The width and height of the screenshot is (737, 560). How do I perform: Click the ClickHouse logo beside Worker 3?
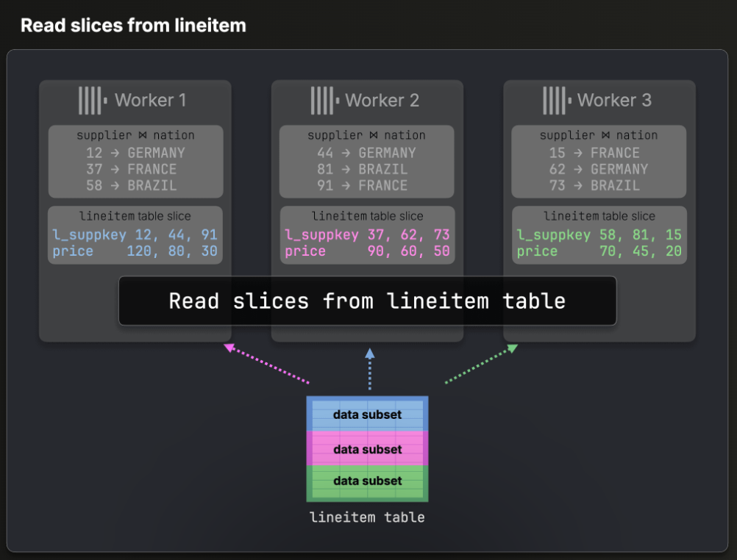click(x=557, y=100)
